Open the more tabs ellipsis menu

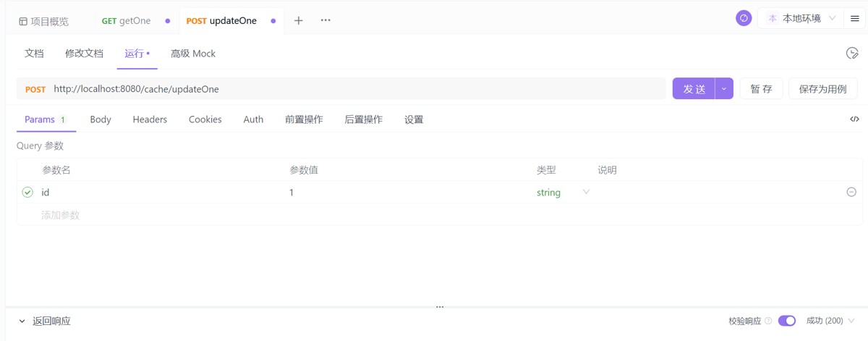(325, 20)
